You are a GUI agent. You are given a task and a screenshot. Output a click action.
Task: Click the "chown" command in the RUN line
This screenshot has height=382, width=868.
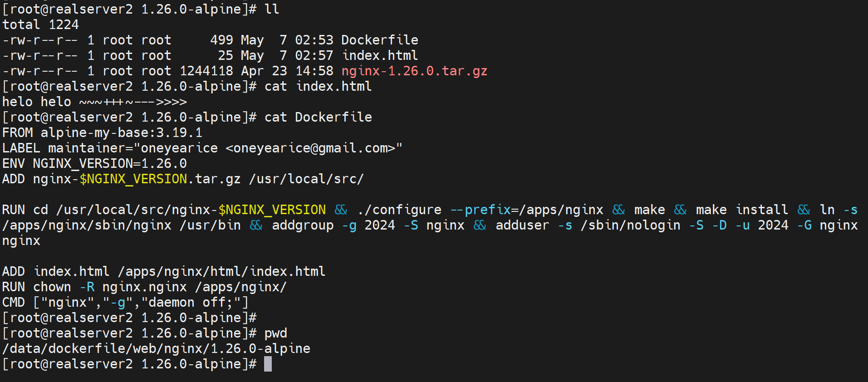52,287
